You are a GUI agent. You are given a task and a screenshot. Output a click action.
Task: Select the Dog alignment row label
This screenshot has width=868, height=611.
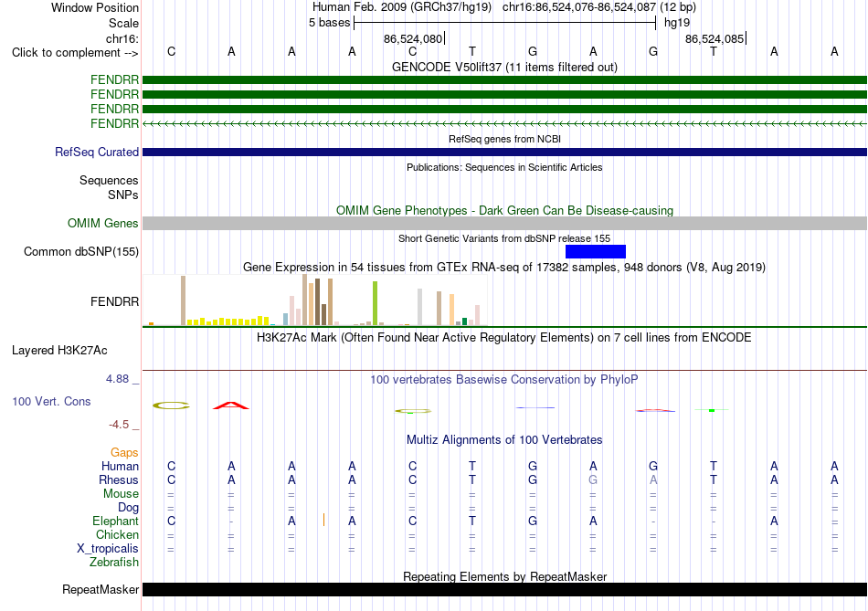[x=128, y=508]
